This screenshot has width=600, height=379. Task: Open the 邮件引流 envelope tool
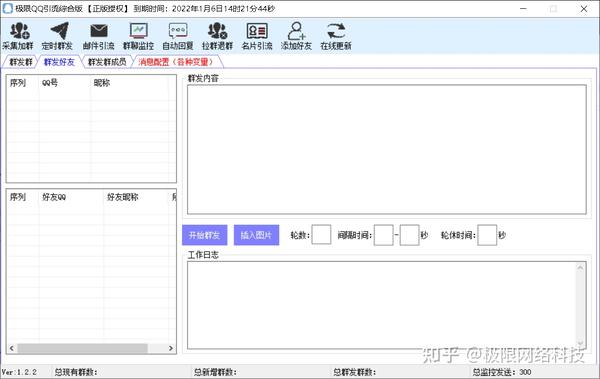98,36
